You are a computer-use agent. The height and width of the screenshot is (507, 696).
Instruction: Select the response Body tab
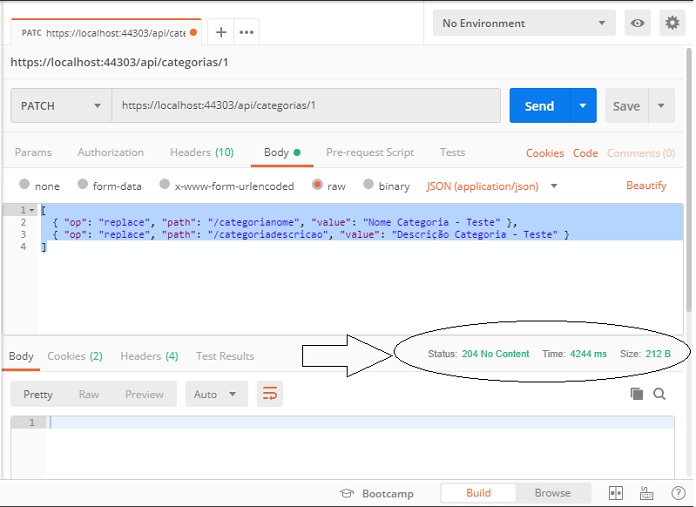(21, 356)
